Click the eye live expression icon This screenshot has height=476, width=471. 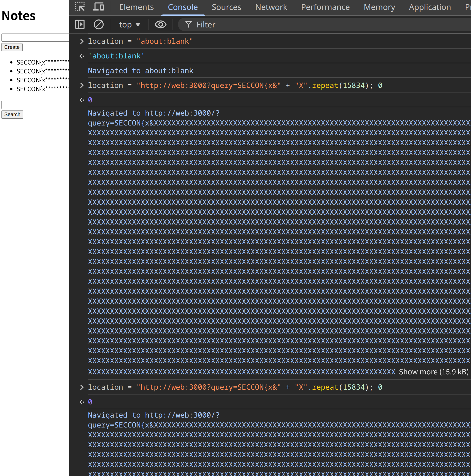coord(160,25)
